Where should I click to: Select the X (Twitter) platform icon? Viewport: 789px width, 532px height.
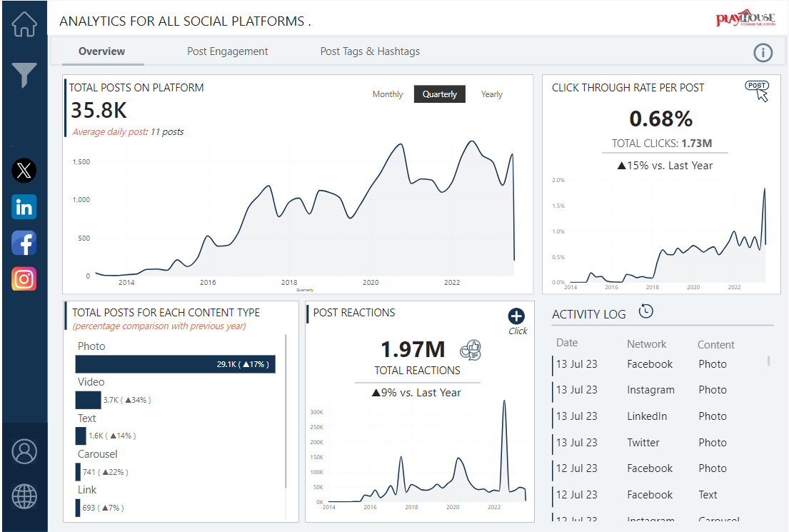(x=24, y=171)
